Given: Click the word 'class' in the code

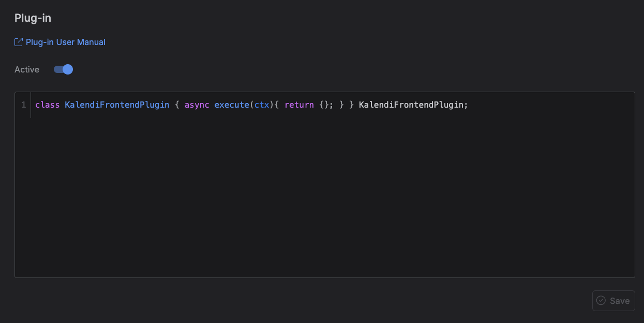Looking at the screenshot, I should (x=48, y=105).
